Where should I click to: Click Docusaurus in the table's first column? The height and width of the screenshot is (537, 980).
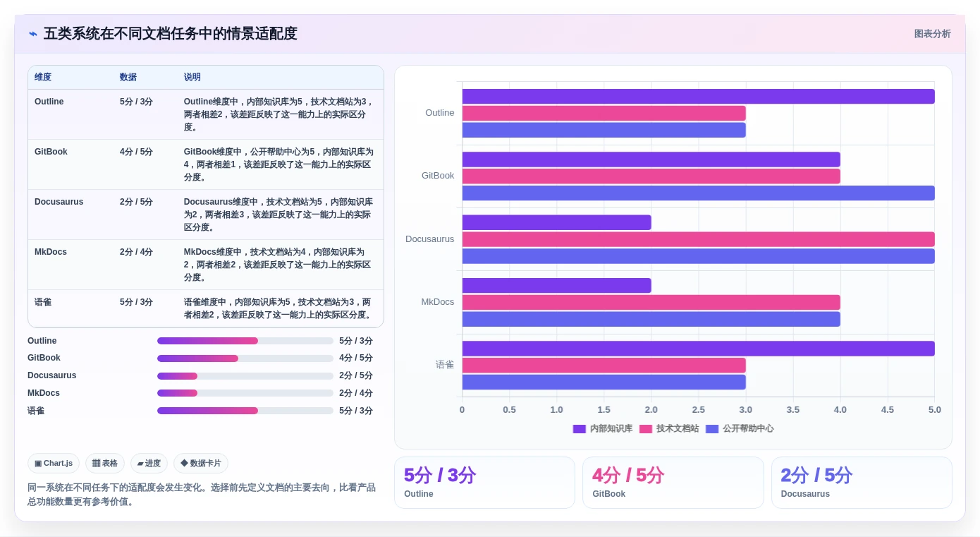[59, 202]
